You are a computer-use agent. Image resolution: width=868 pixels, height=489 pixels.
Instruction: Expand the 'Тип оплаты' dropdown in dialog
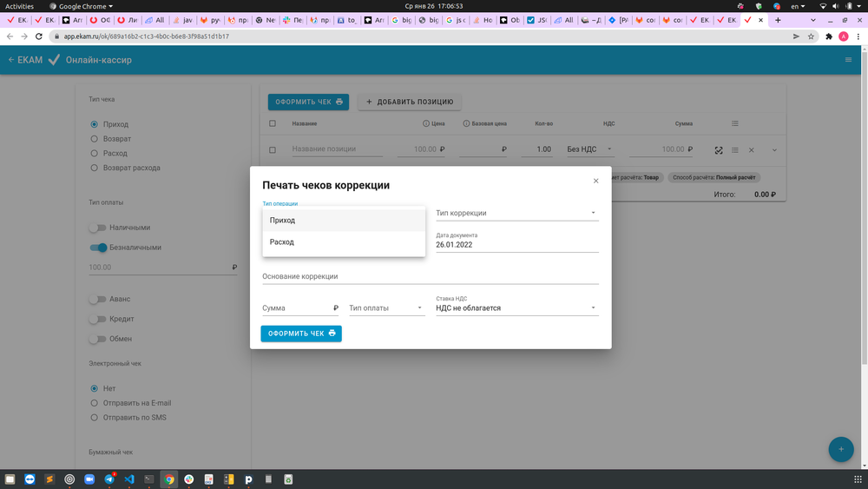[x=385, y=308]
